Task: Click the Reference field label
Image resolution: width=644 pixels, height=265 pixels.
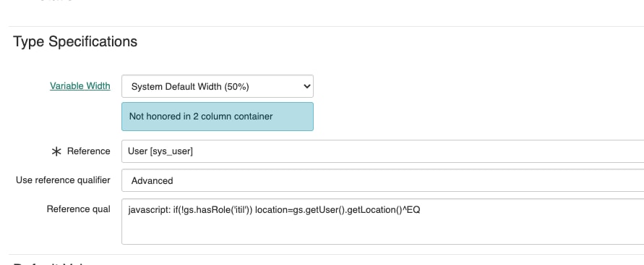Action: click(88, 151)
